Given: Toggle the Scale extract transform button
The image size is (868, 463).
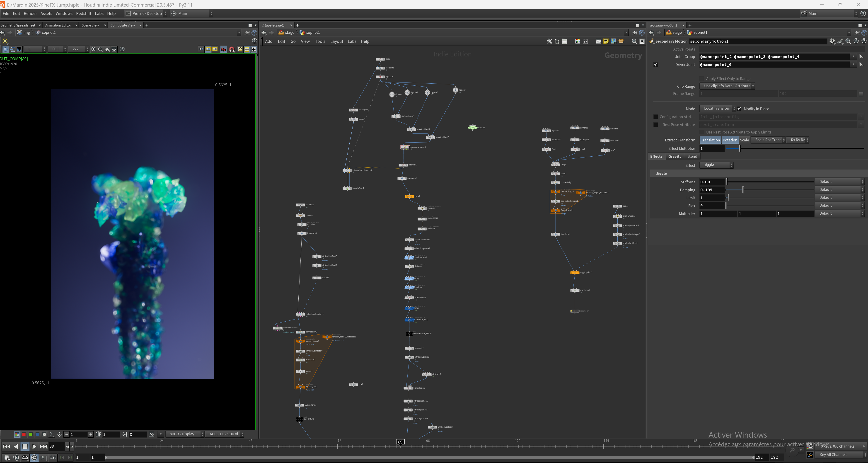Looking at the screenshot, I should 744,140.
